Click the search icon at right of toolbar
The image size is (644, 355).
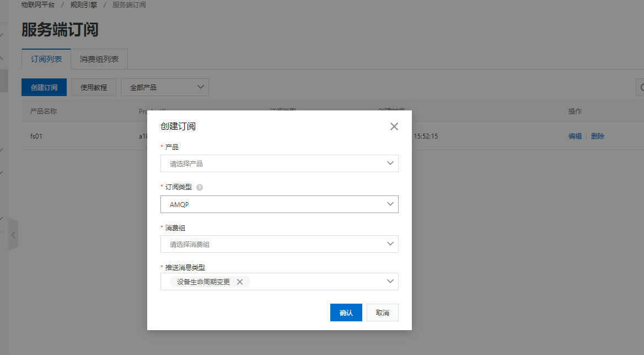coord(641,87)
